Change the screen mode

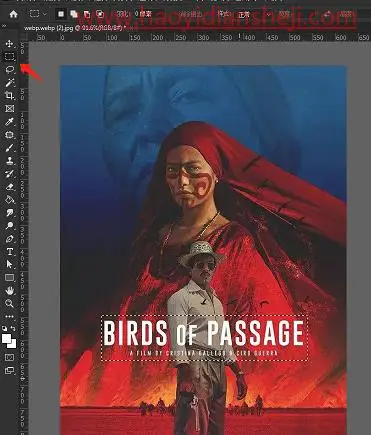point(9,370)
